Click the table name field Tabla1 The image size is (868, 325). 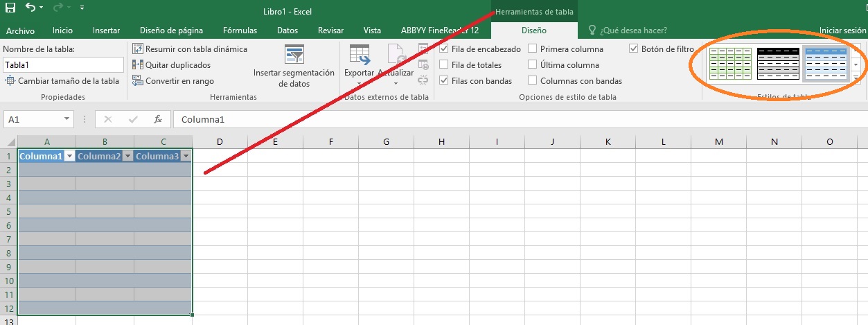click(x=62, y=64)
